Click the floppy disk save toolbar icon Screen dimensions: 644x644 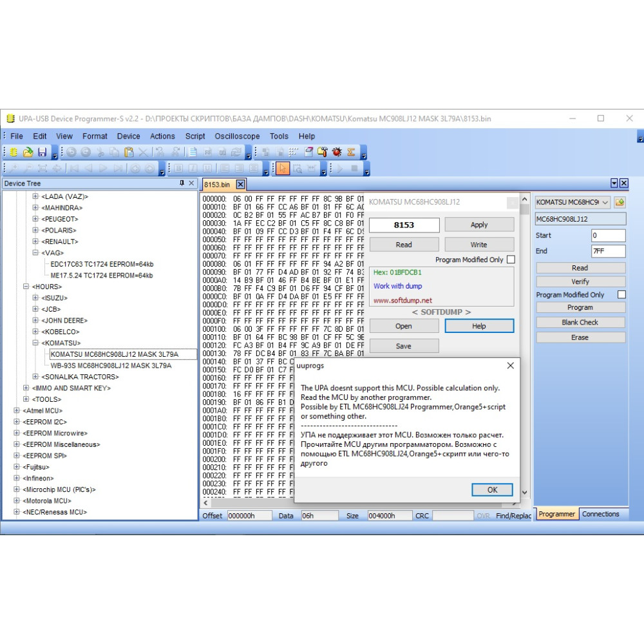click(x=42, y=153)
